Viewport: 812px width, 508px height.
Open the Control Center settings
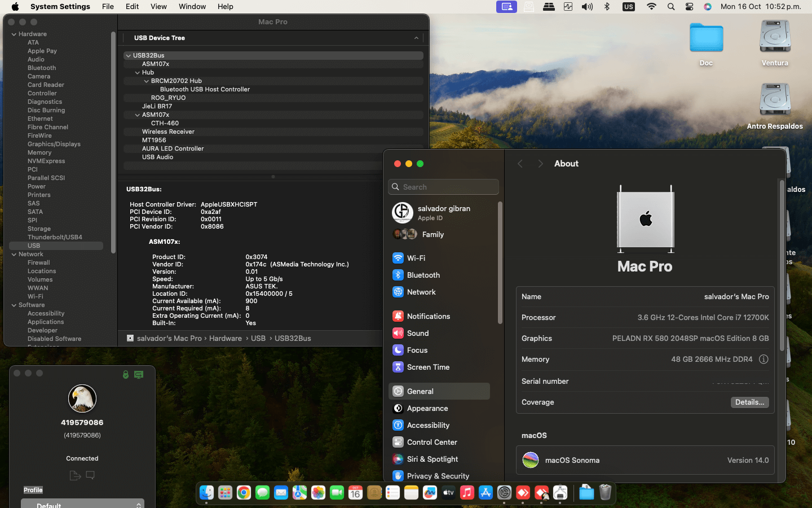[x=431, y=442]
